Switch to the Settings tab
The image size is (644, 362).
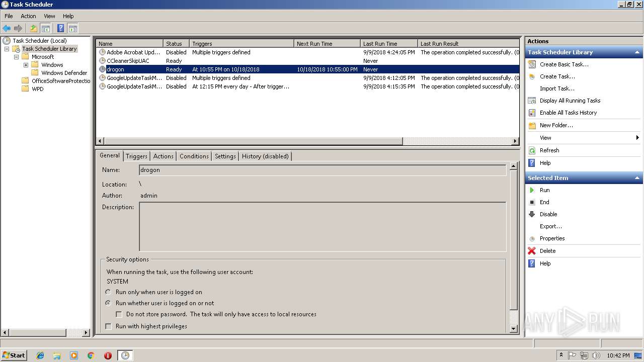[225, 156]
